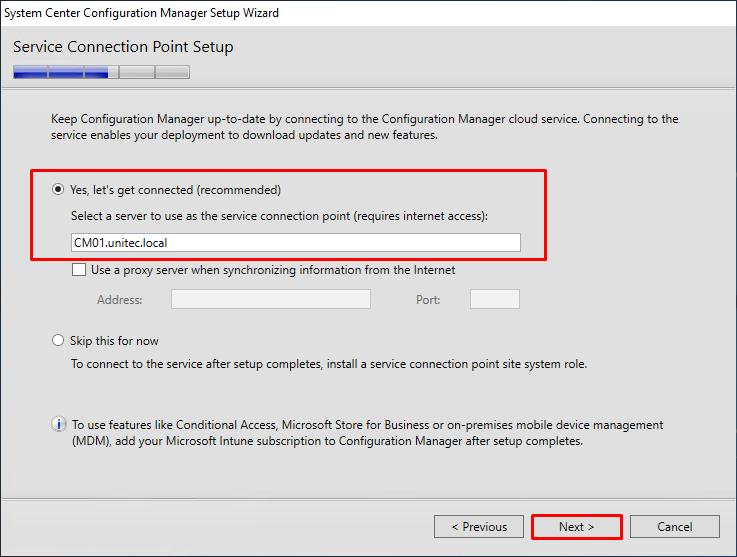Click the "Keep Configuration Manager up-to-date" description
Viewport: 737px width, 557px height.
point(365,127)
